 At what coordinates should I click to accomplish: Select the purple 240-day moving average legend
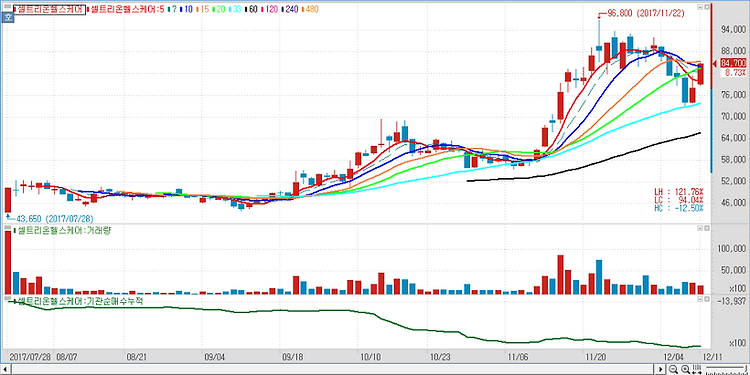click(x=291, y=9)
